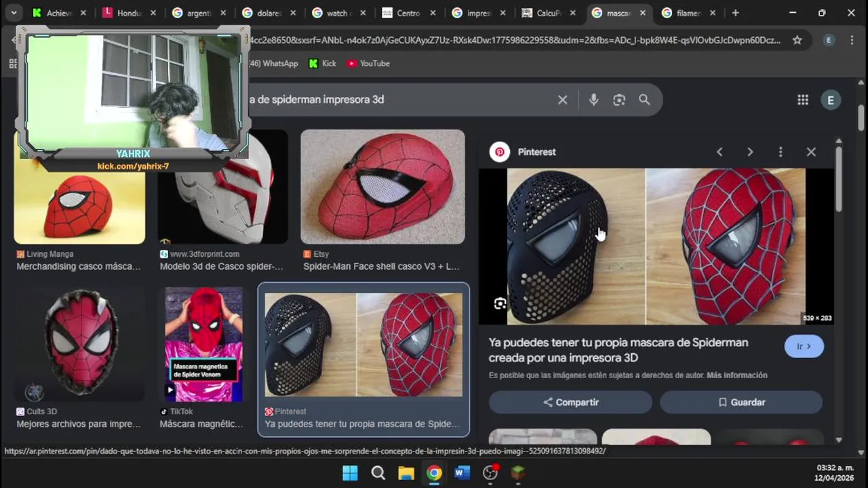Close the mascar tab
The image size is (868, 488).
pyautogui.click(x=642, y=13)
